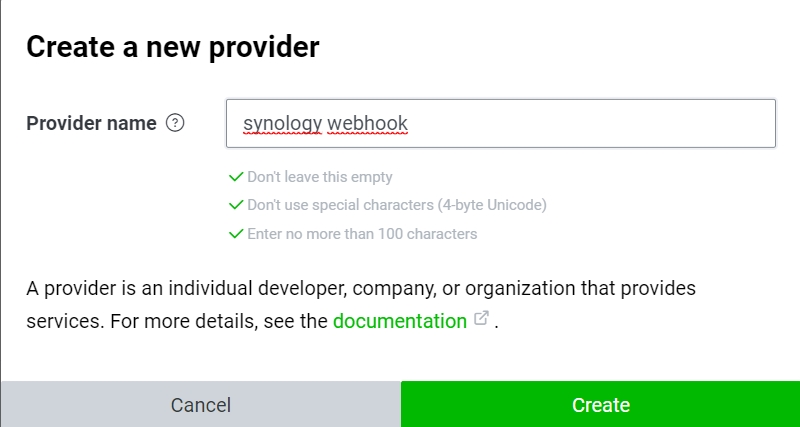Click the word "webhook" in the input

[367, 123]
